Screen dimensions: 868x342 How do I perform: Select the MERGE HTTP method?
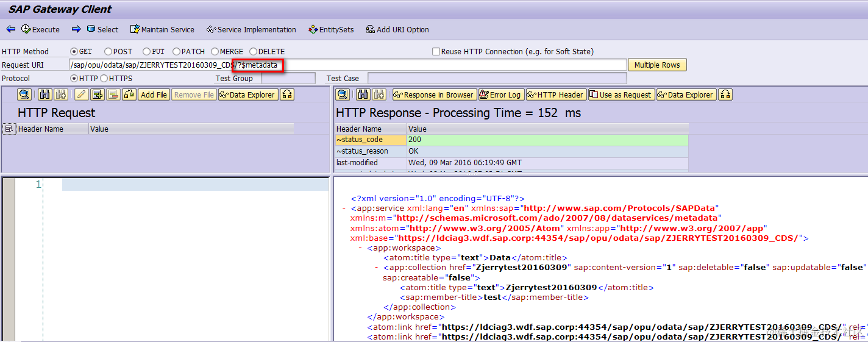pyautogui.click(x=215, y=52)
